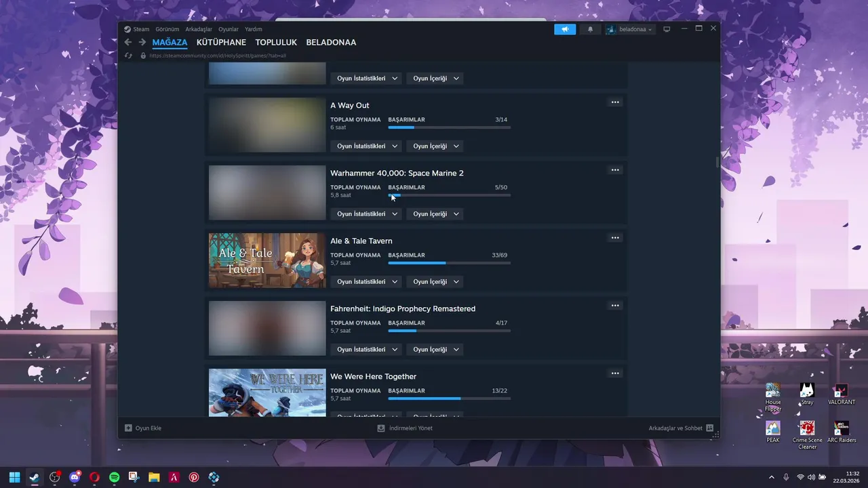Viewport: 868px width, 488px height.
Task: Expand Oyun İçeriği for A Way Out
Action: (x=435, y=146)
